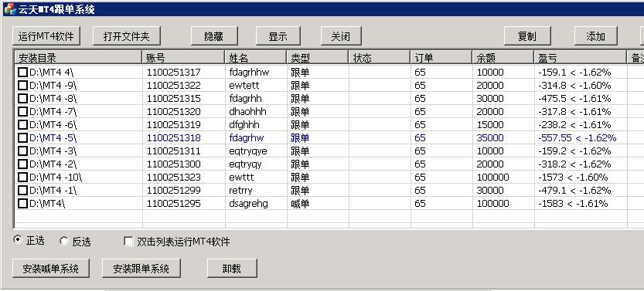Check the box for D:\MT4 -3\
Image resolution: width=644 pixels, height=291 pixels.
23,151
